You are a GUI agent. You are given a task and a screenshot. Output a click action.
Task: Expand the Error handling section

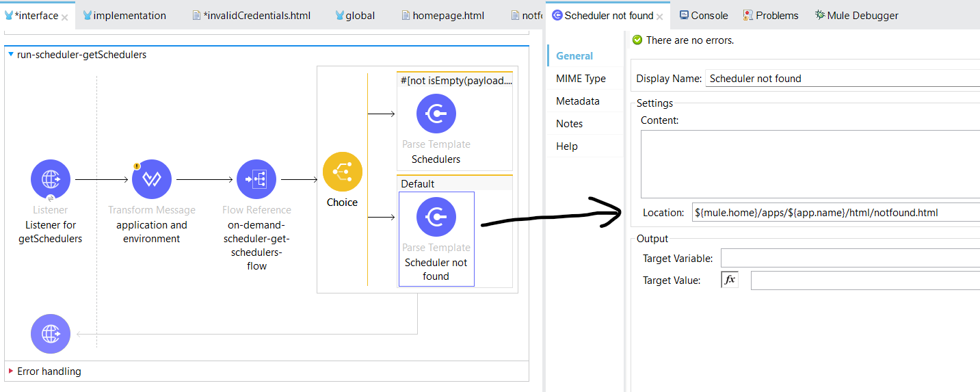pyautogui.click(x=11, y=371)
